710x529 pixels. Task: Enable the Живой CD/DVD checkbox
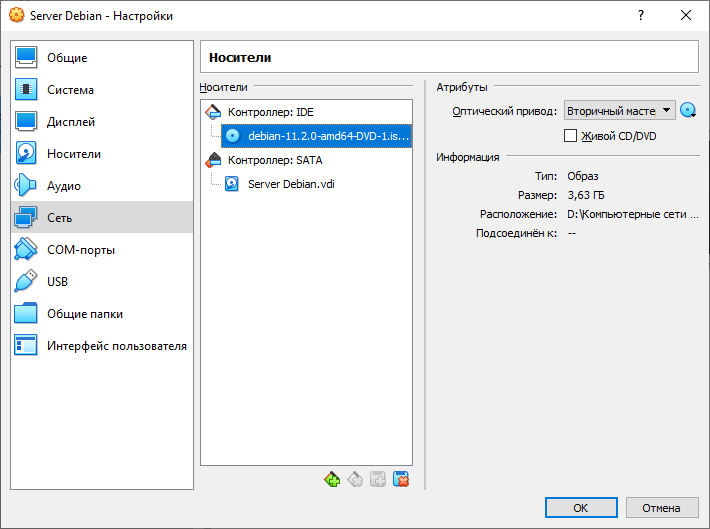(571, 136)
